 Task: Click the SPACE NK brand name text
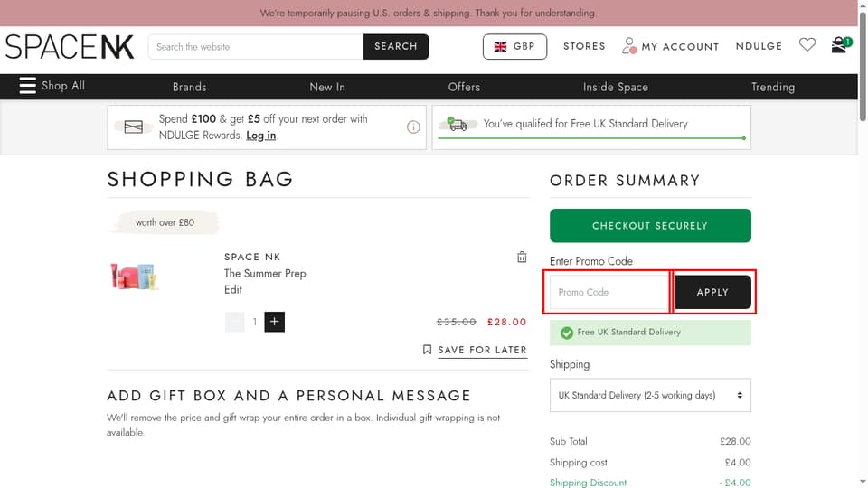(252, 257)
